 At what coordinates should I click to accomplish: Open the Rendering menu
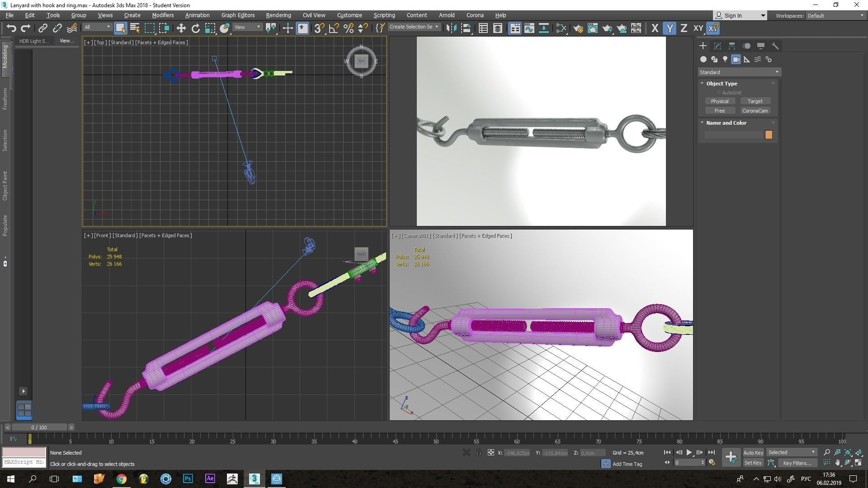pos(278,15)
